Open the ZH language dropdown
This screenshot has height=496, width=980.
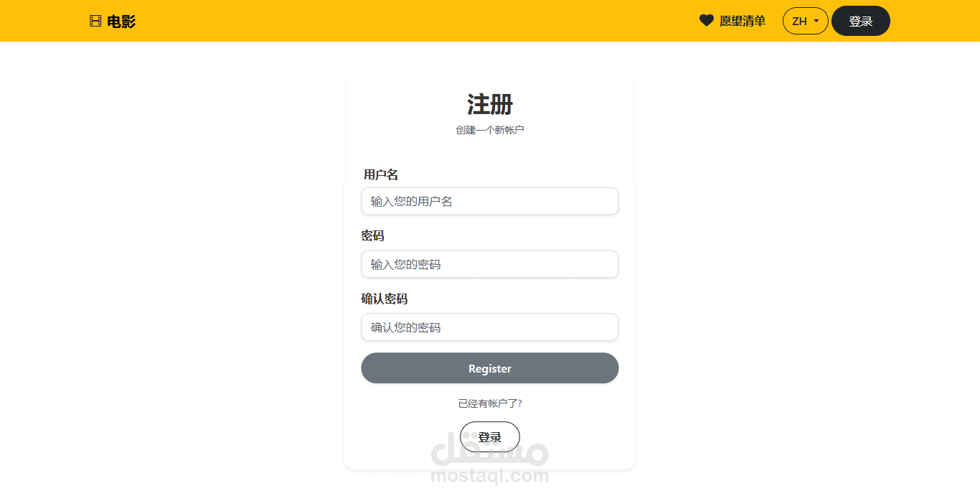(806, 21)
